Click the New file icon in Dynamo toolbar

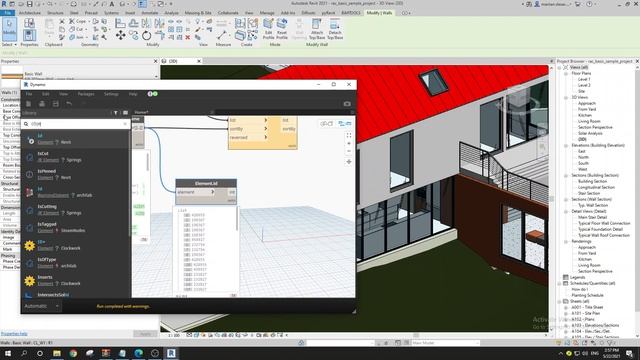29,104
